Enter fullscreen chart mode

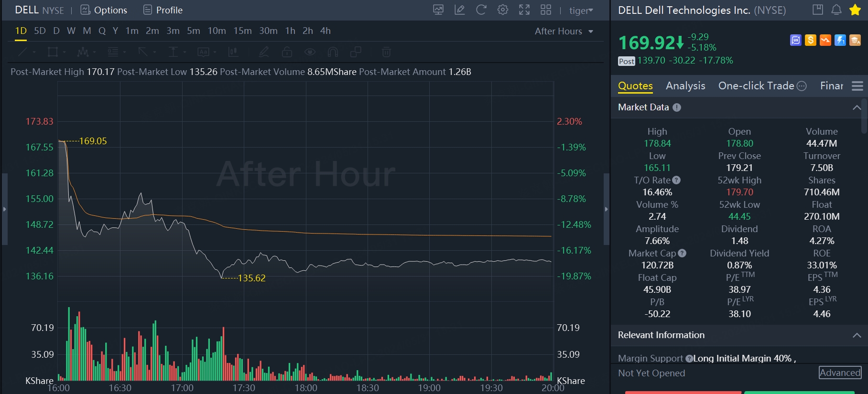pos(524,10)
